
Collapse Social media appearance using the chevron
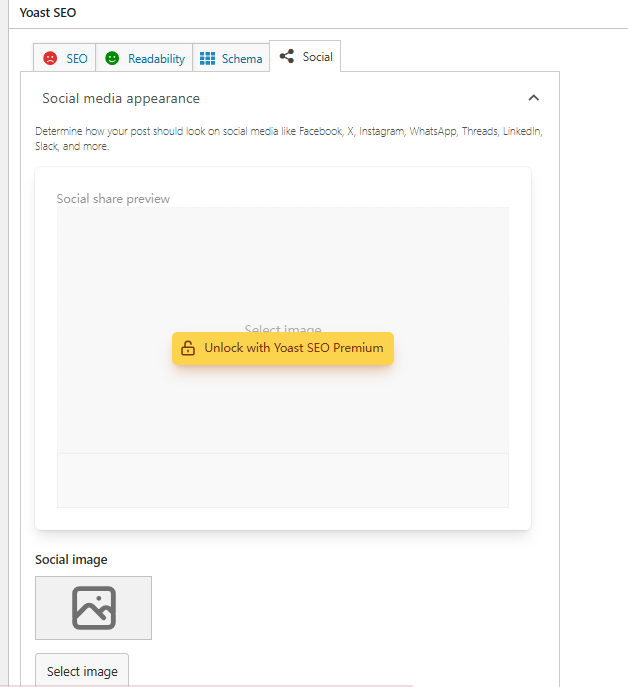click(533, 98)
